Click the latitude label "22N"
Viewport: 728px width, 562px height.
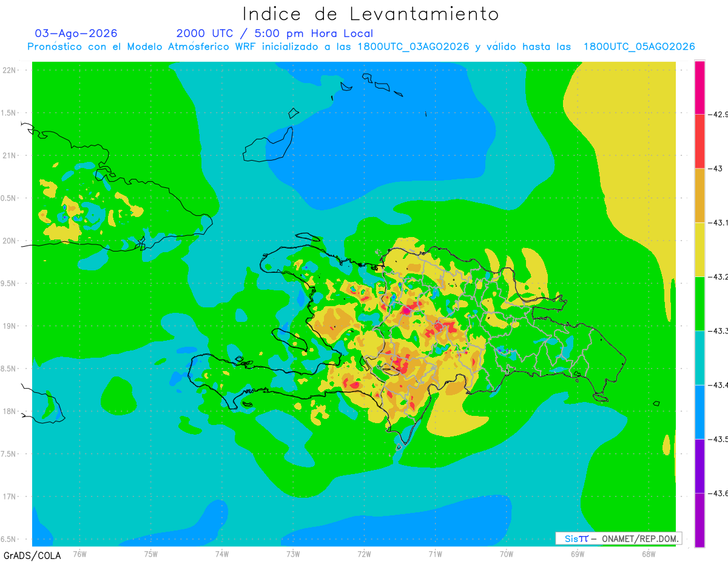tap(10, 70)
